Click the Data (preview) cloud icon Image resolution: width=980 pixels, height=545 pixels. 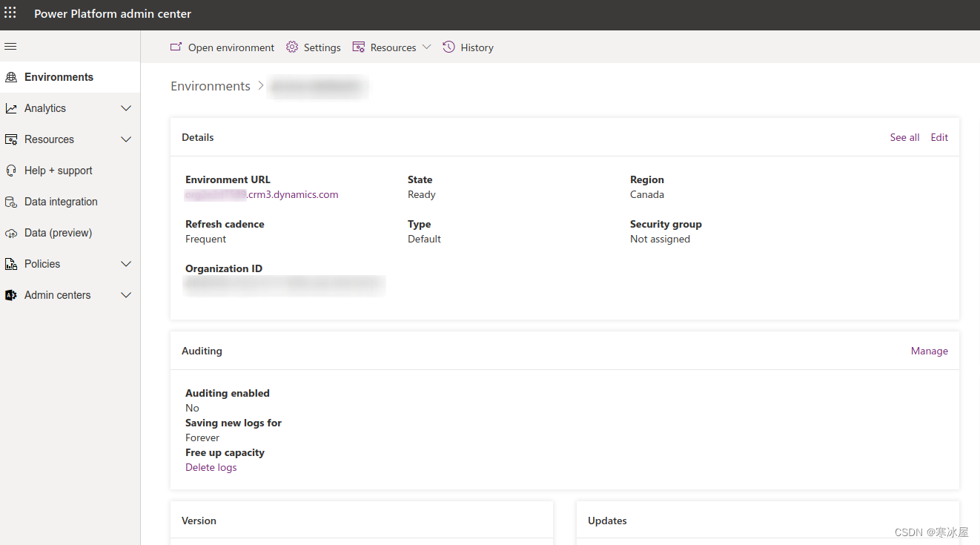pyautogui.click(x=11, y=233)
